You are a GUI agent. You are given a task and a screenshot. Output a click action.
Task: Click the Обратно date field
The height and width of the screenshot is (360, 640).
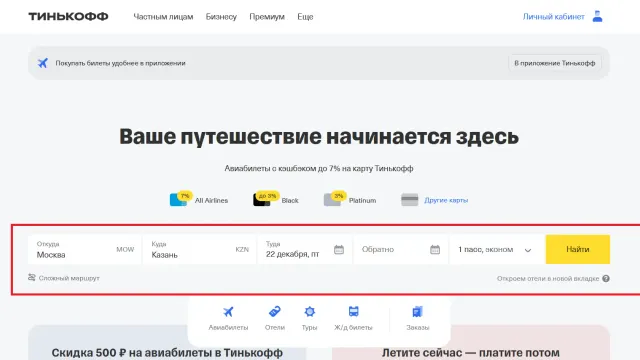point(401,249)
